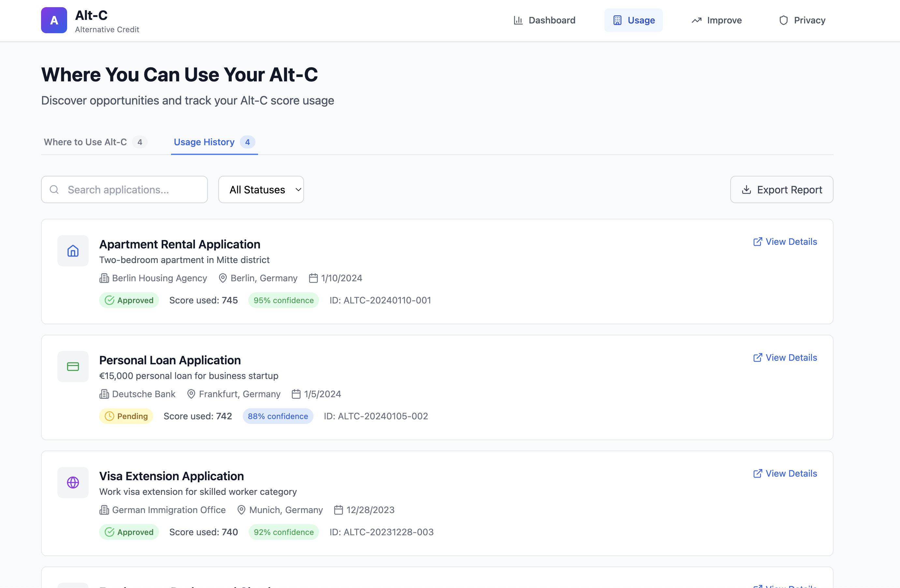
Task: Click the house icon on Apartment Rental card
Action: tap(73, 251)
